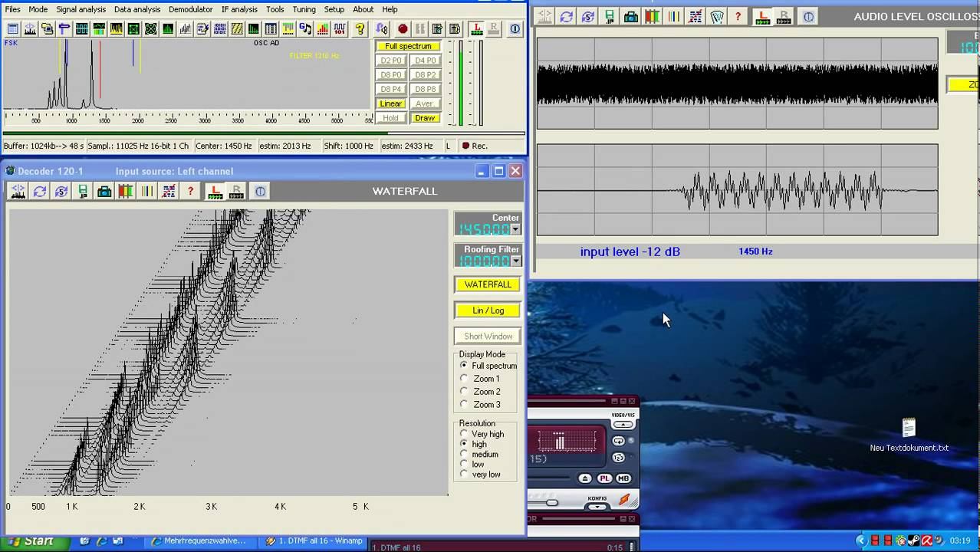Click the crossed-out grid icon in oscilloscope toolbar
Image resolution: width=980 pixels, height=552 pixels.
click(x=696, y=17)
